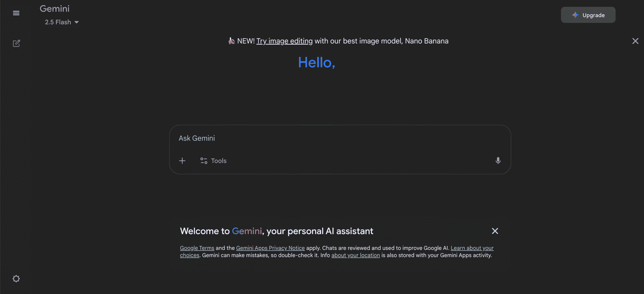The width and height of the screenshot is (644, 294).
Task: Click the Gemini logo text
Action: (55, 9)
